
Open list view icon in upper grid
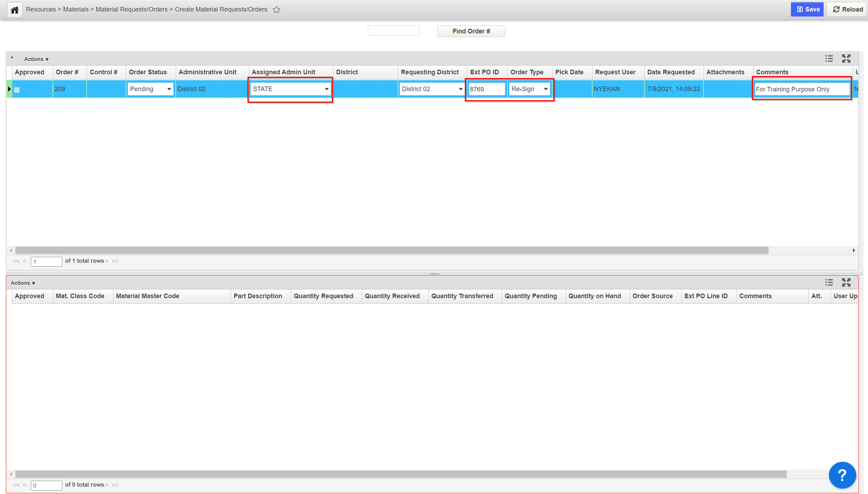[x=829, y=59]
